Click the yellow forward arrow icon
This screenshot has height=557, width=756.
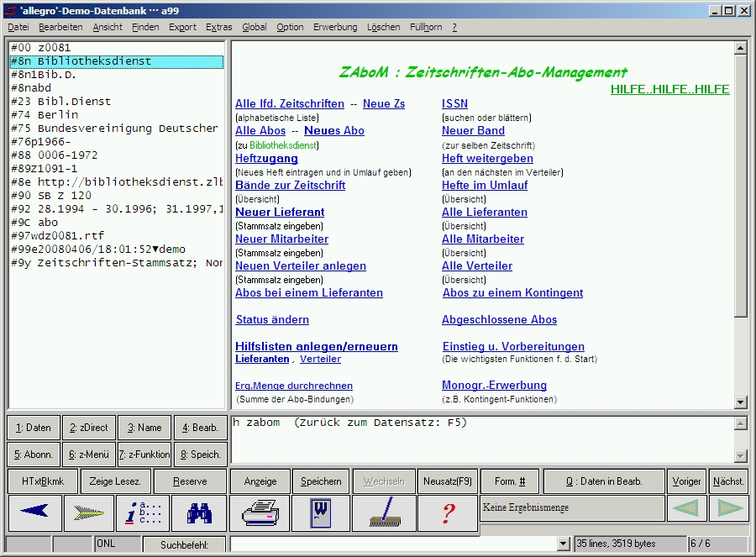(89, 513)
